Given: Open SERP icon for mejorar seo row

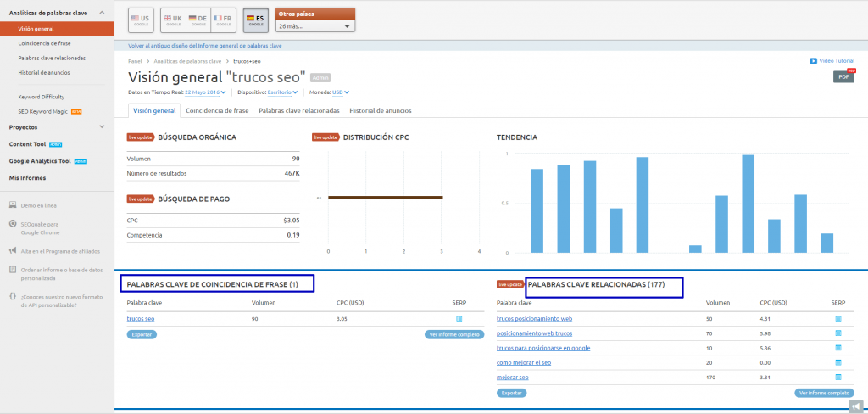Looking at the screenshot, I should pyautogui.click(x=838, y=378).
